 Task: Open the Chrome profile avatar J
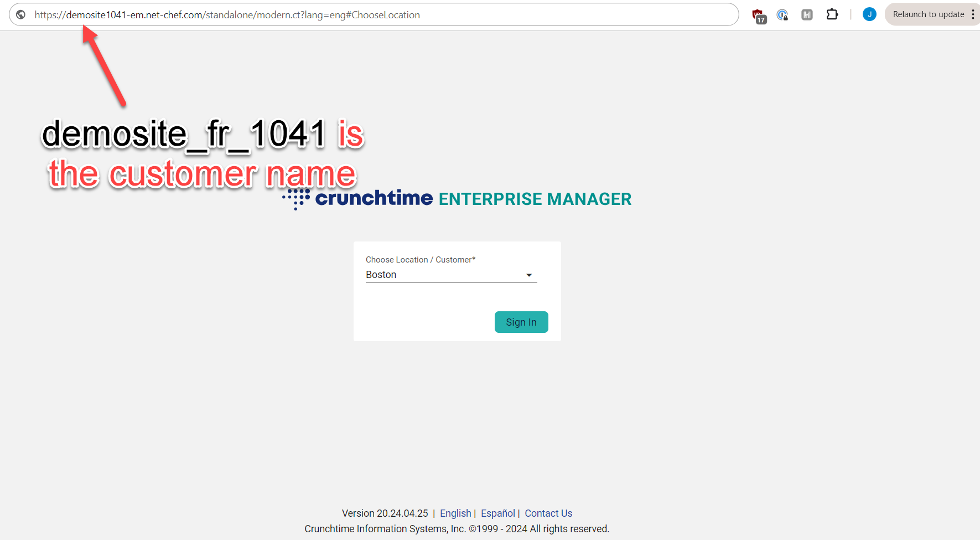pyautogui.click(x=869, y=14)
